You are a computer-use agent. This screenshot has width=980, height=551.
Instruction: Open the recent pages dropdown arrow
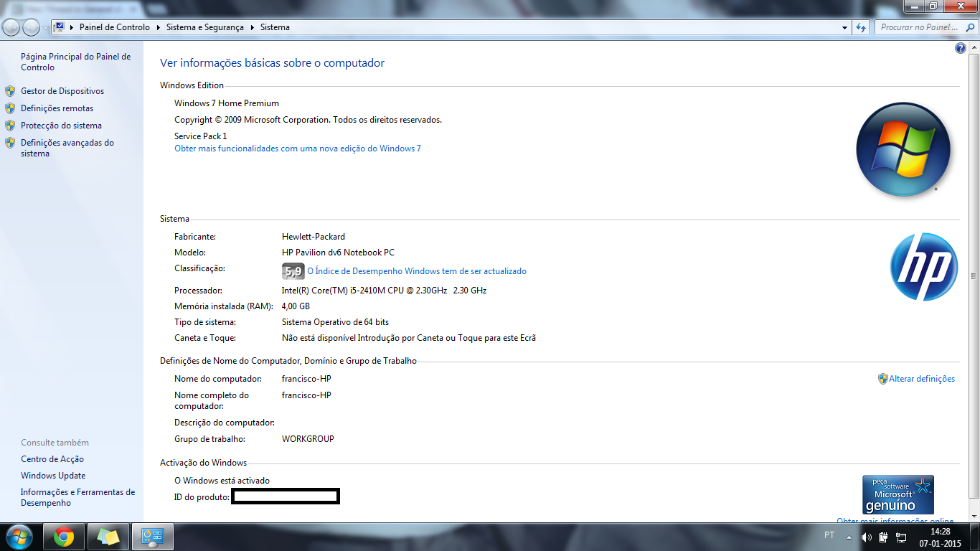(45, 28)
